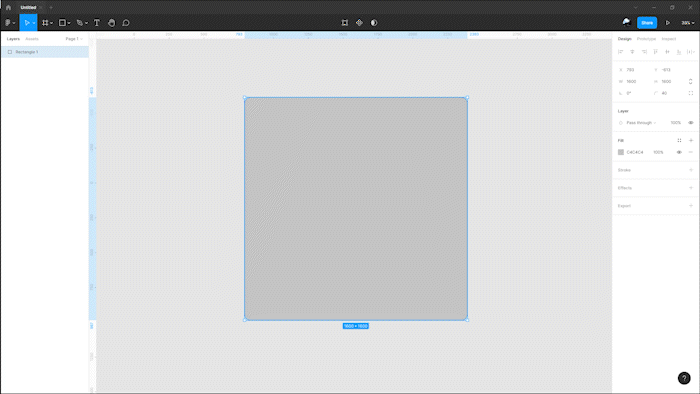Add a stroke with plus icon
Viewport: 700px width, 394px height.
691,170
